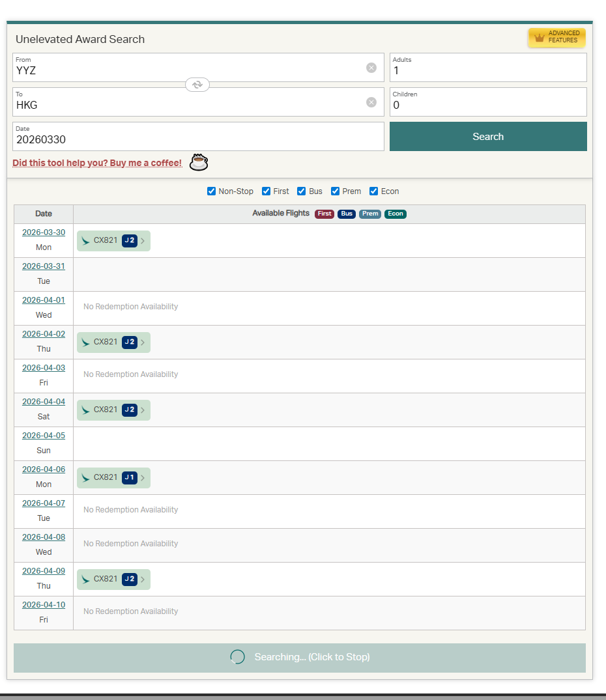
Task: Stop the search via Searching progress bar
Action: (300, 657)
